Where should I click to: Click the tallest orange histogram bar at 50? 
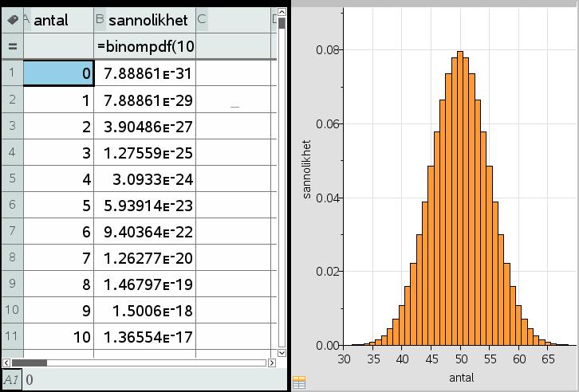click(459, 199)
